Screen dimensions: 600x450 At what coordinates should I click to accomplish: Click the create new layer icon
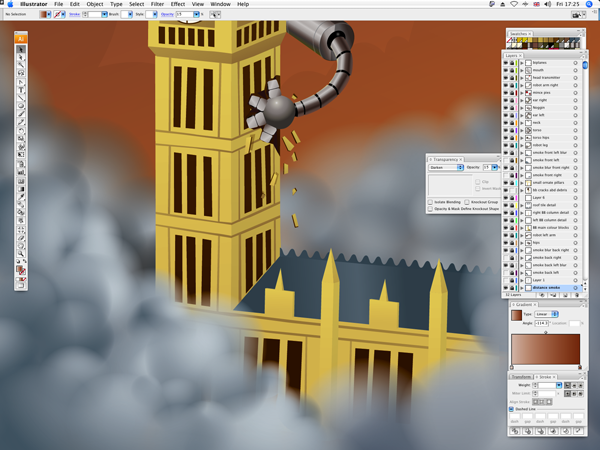pyautogui.click(x=565, y=295)
